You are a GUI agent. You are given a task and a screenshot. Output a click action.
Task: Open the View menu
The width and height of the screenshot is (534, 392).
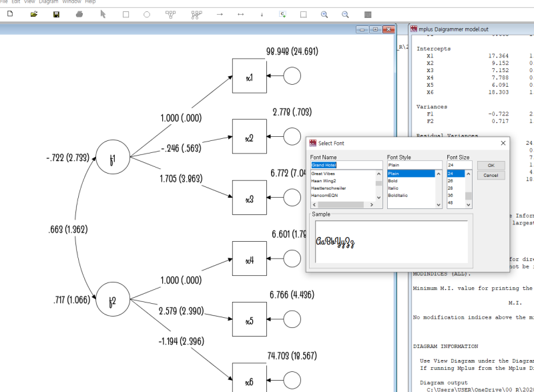tap(29, 2)
